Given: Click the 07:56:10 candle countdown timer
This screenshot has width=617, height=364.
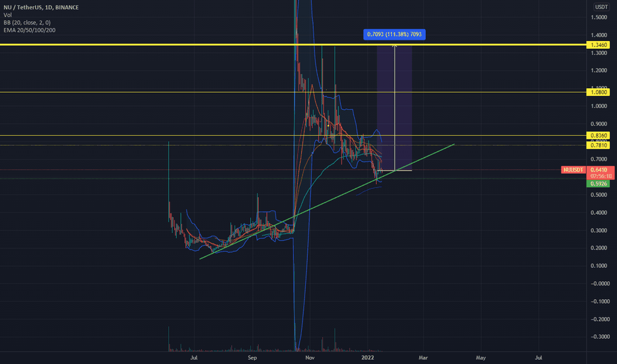Looking at the screenshot, I should (600, 176).
